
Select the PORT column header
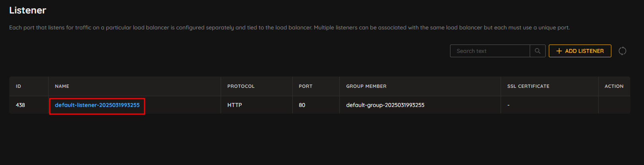[x=305, y=86]
